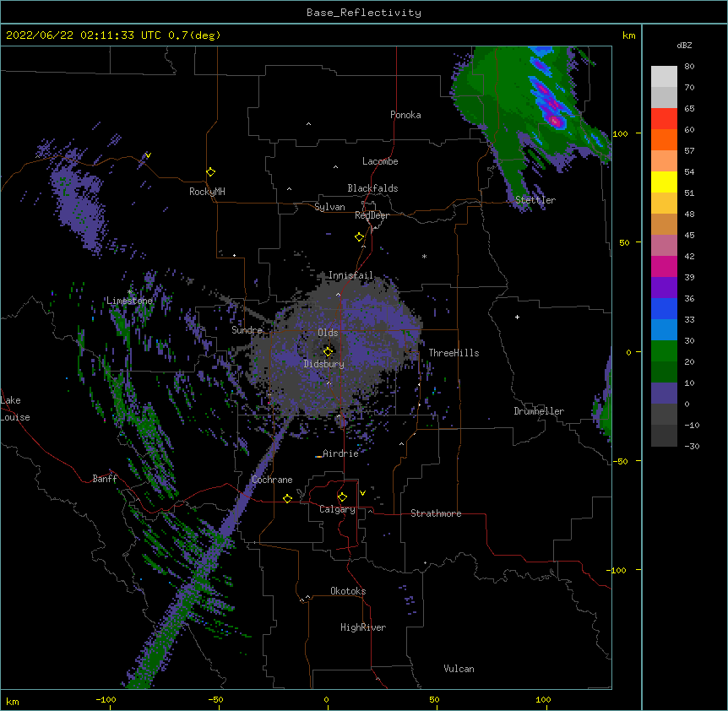728x711 pixels.
Task: Click the Lake Louise label
Action: (15, 409)
